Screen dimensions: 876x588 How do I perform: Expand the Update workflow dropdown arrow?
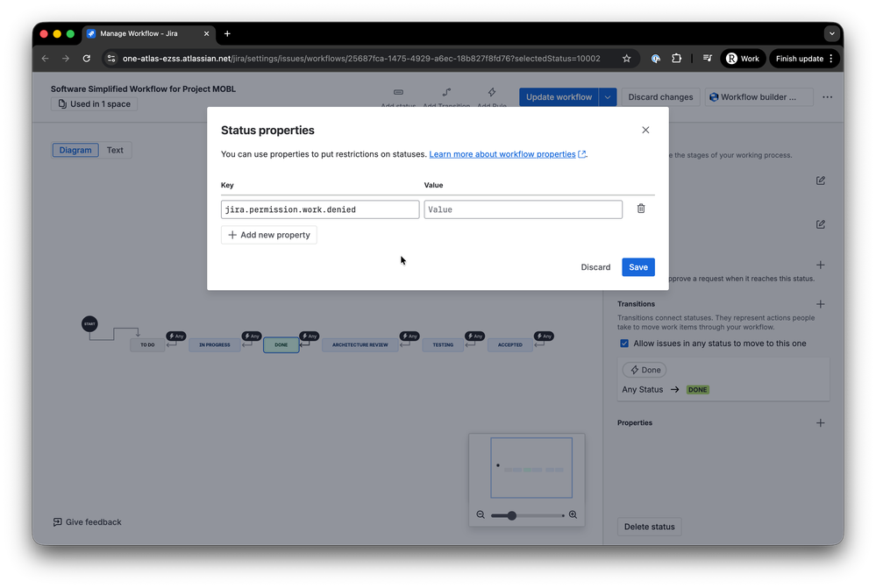tap(608, 97)
